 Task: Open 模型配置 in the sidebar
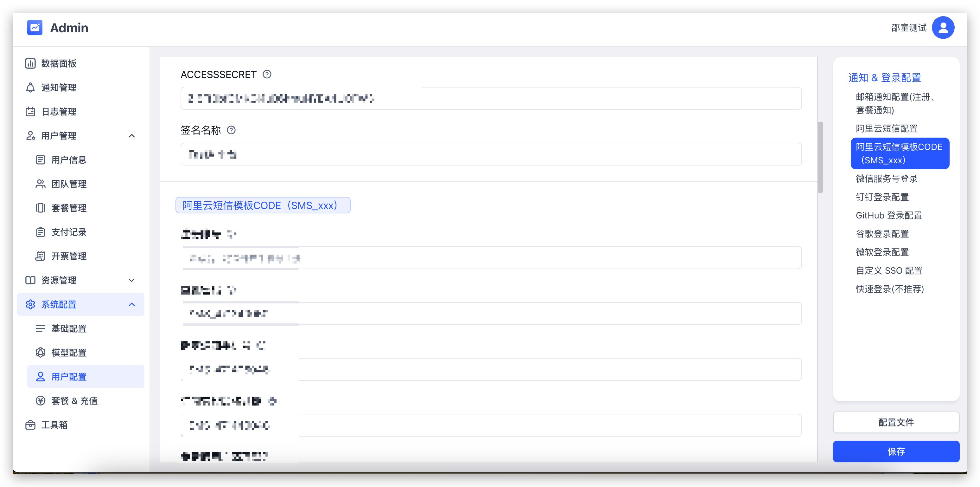click(69, 353)
